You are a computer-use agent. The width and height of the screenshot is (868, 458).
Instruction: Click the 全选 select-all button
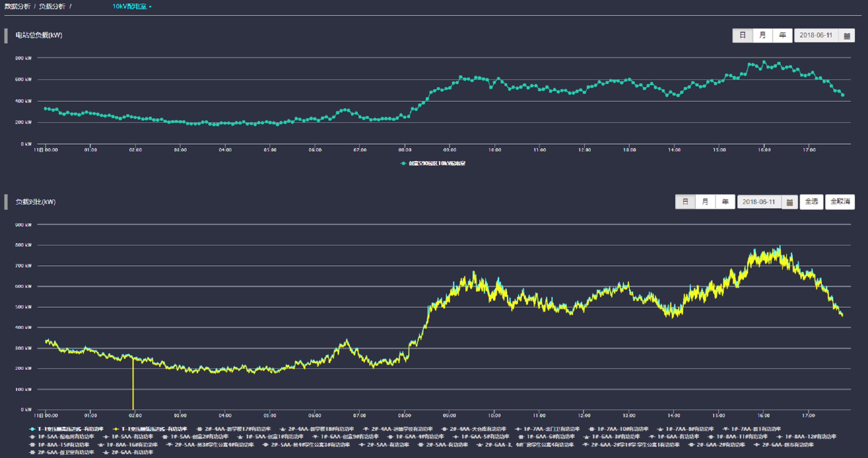click(811, 202)
